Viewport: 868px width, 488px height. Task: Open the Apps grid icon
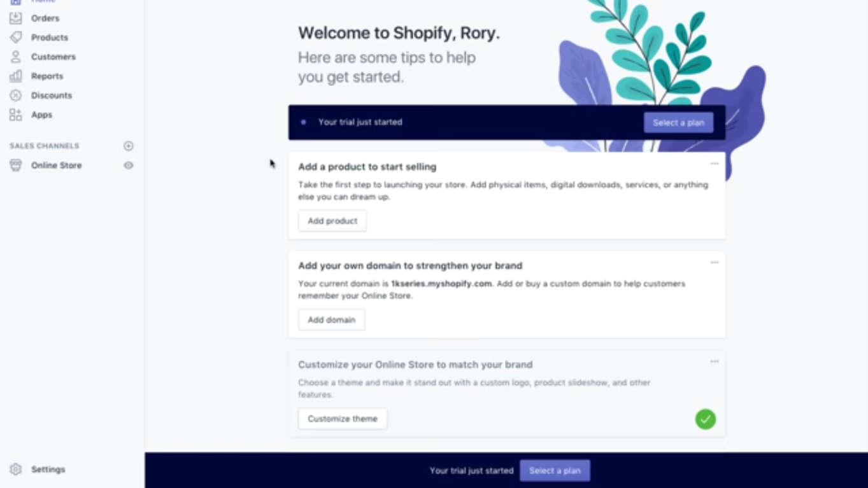15,115
